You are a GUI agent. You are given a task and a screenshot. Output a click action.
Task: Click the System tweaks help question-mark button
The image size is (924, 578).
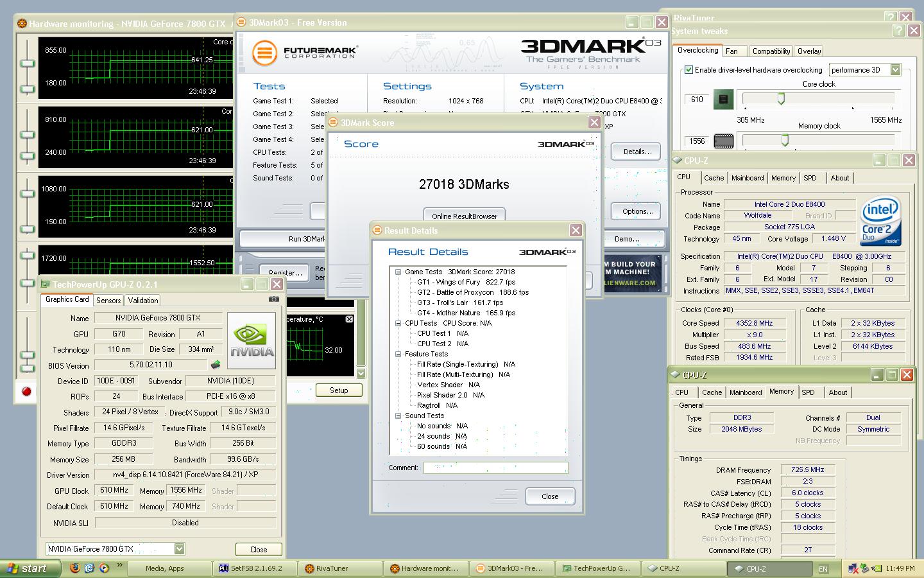(x=898, y=30)
